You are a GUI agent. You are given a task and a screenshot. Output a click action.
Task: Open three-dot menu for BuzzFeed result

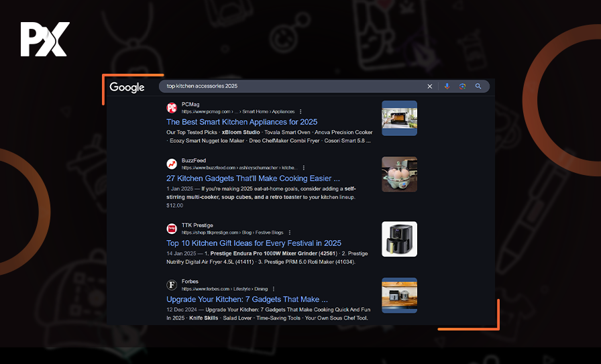click(x=303, y=168)
